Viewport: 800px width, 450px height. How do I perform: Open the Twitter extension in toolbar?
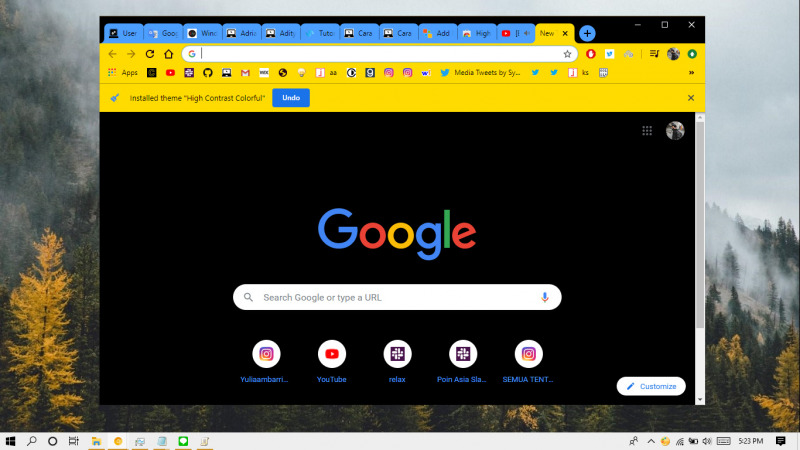[x=610, y=54]
